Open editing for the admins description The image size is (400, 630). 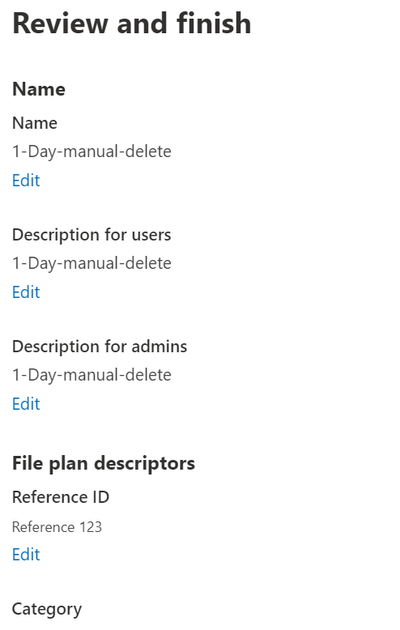pos(26,404)
